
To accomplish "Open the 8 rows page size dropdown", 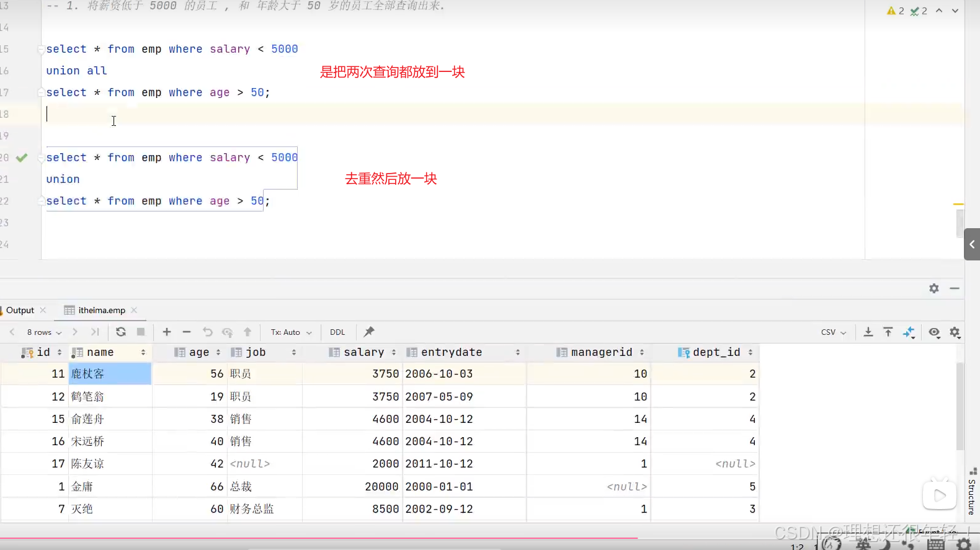I will [44, 332].
